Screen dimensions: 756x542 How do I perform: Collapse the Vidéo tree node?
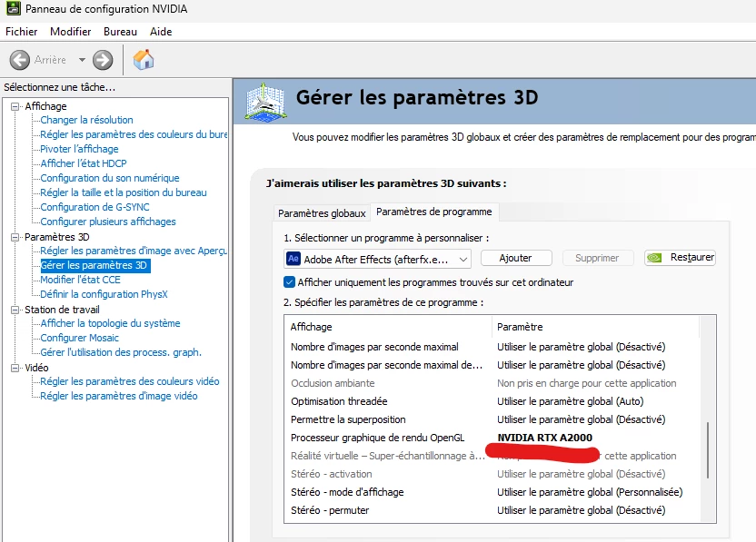tap(15, 368)
